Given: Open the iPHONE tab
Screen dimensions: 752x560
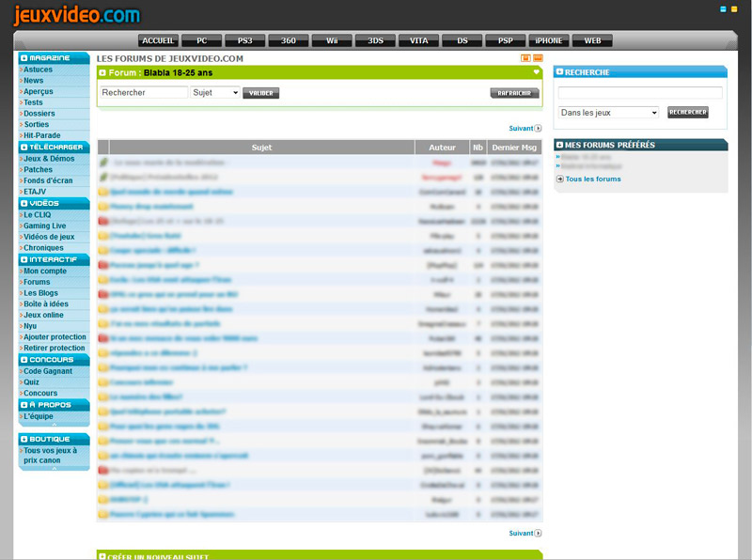Looking at the screenshot, I should point(549,40).
